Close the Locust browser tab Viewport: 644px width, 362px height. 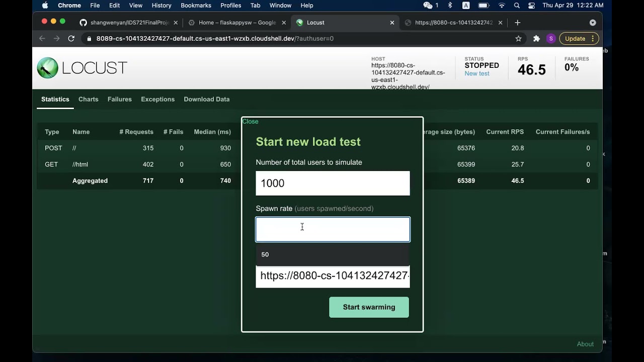point(392,23)
